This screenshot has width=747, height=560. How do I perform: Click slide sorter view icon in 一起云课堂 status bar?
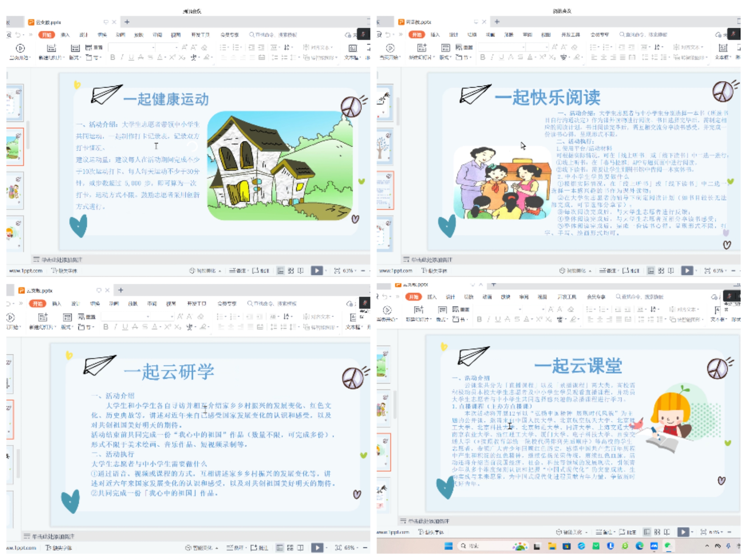657,532
